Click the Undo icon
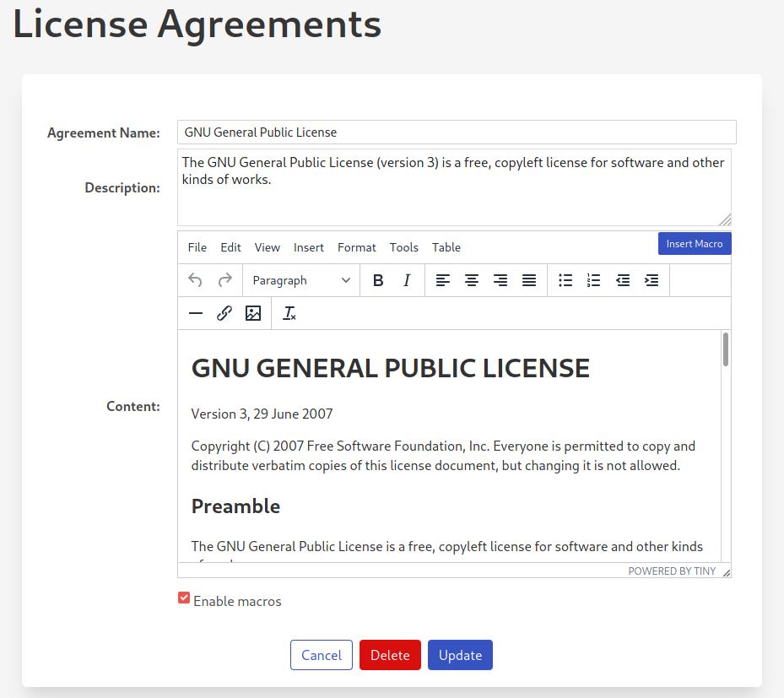784x698 pixels. point(195,279)
